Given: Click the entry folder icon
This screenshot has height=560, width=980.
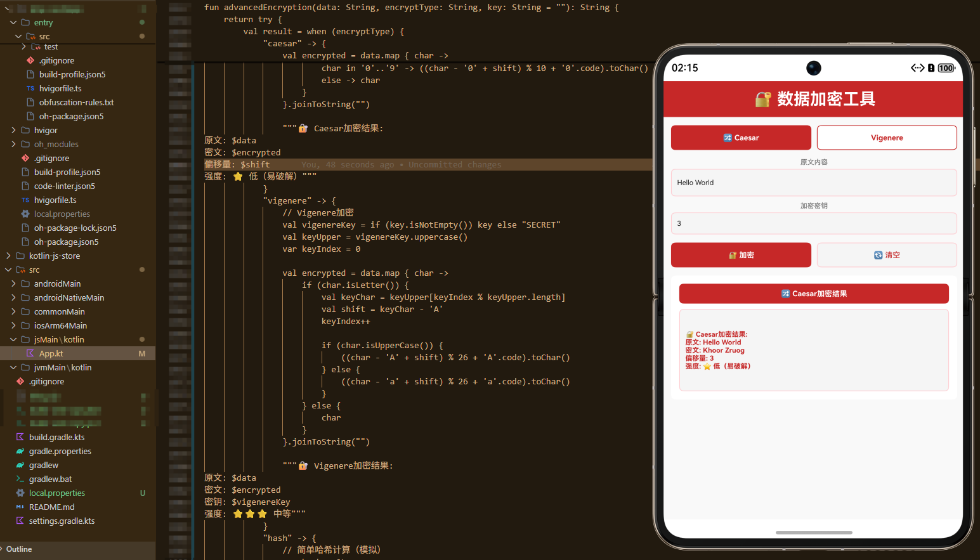Looking at the screenshot, I should [x=25, y=22].
